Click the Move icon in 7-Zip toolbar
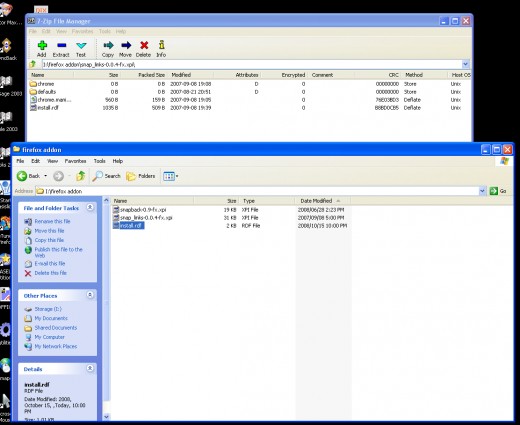The height and width of the screenshot is (425, 520). [125, 49]
